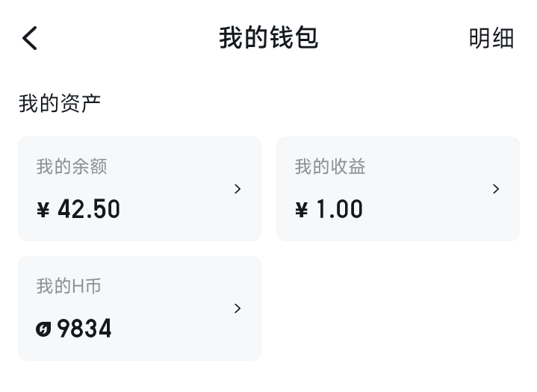
Task: Expand the 我的收益 chevron arrow
Action: tap(496, 189)
